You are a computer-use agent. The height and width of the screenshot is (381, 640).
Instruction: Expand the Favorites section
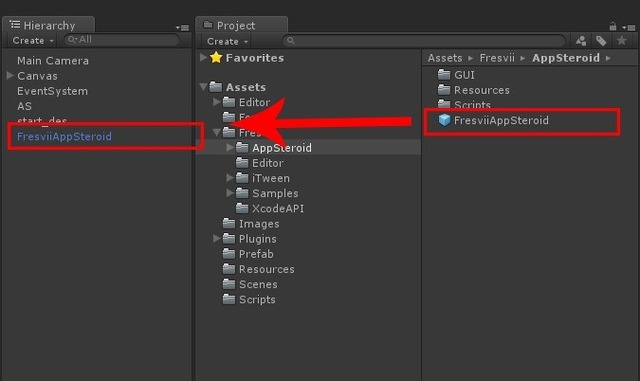(203, 58)
